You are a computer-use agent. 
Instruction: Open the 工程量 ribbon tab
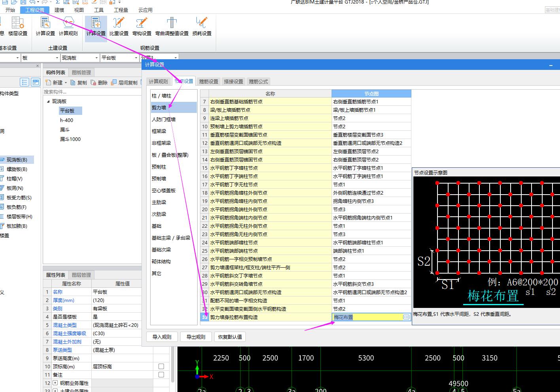[x=121, y=10]
